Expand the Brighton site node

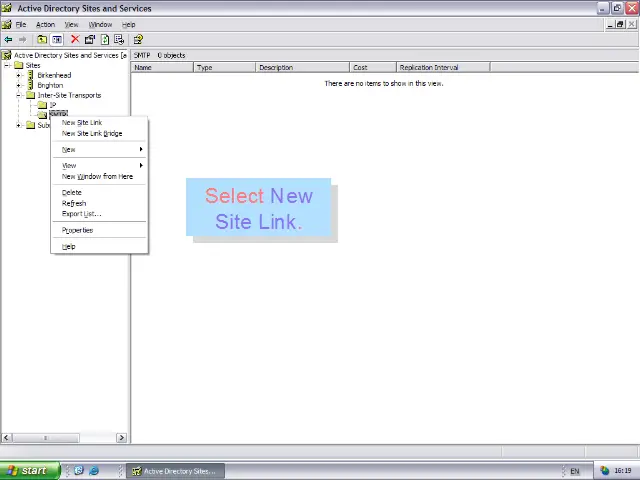pyautogui.click(x=18, y=85)
